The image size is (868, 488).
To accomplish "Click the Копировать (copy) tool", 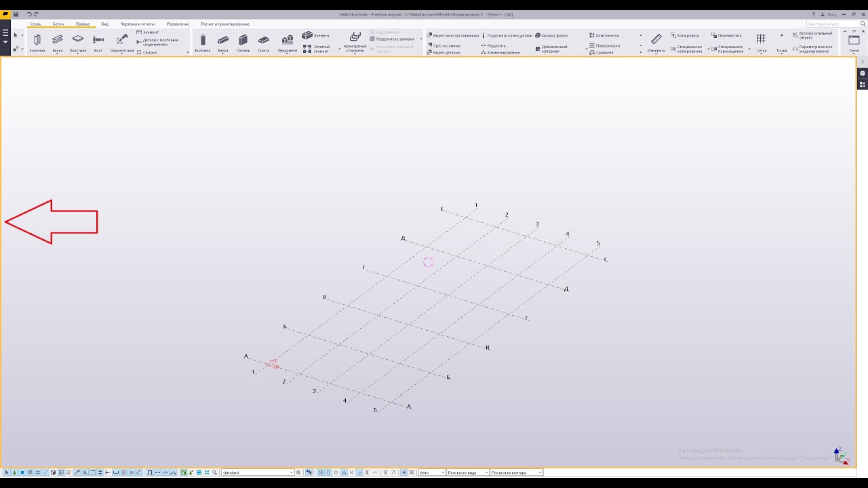I will (685, 35).
